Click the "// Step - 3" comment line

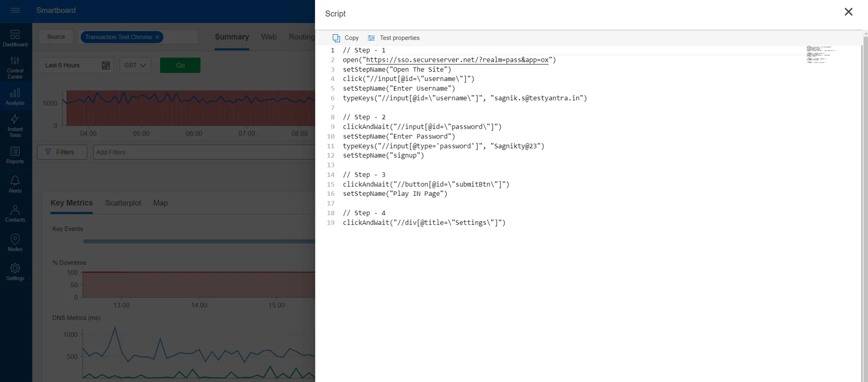tap(364, 175)
